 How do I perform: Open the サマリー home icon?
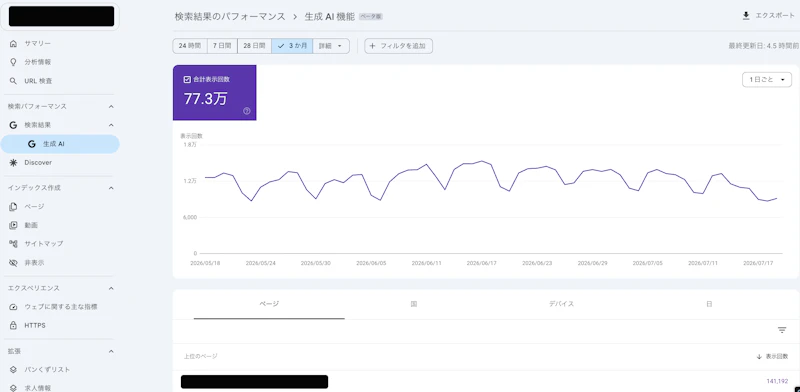click(x=13, y=43)
